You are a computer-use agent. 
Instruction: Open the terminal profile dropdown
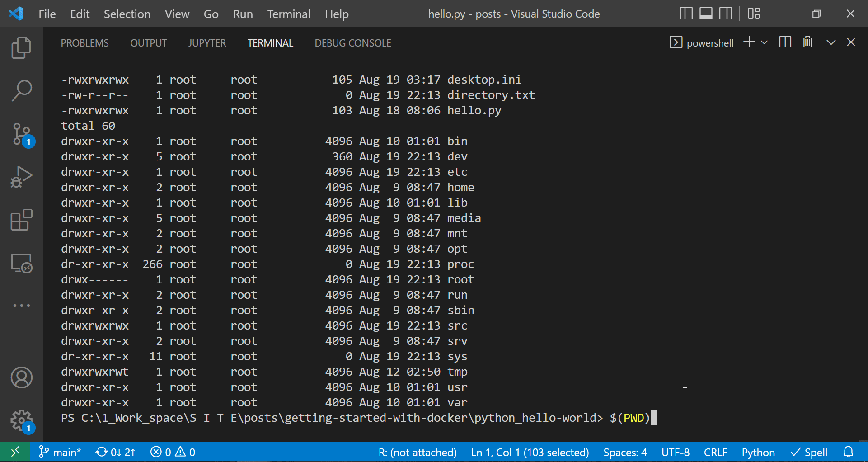tap(765, 42)
